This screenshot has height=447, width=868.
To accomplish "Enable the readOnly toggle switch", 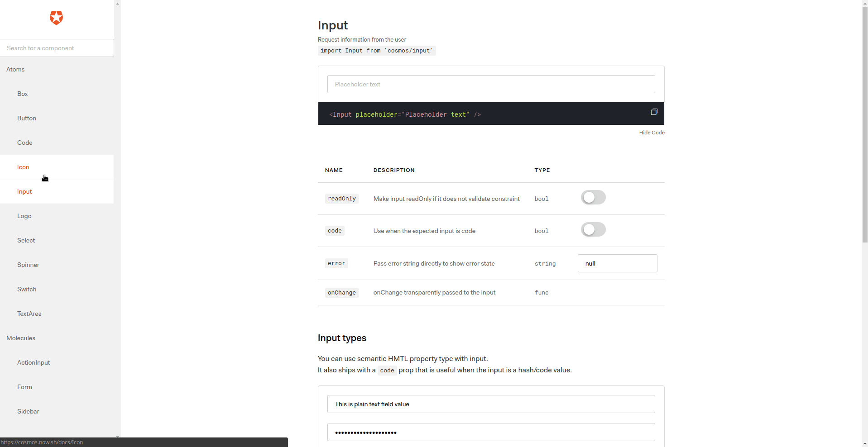I will (593, 197).
